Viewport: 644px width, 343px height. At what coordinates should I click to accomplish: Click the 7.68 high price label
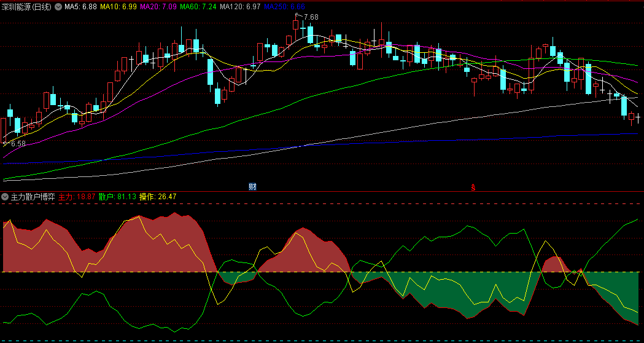311,17
